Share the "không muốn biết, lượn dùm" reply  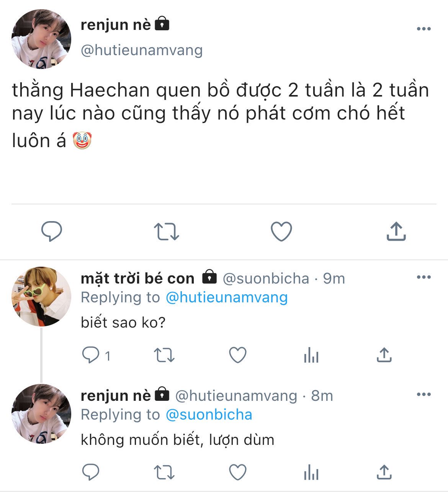coord(384,472)
